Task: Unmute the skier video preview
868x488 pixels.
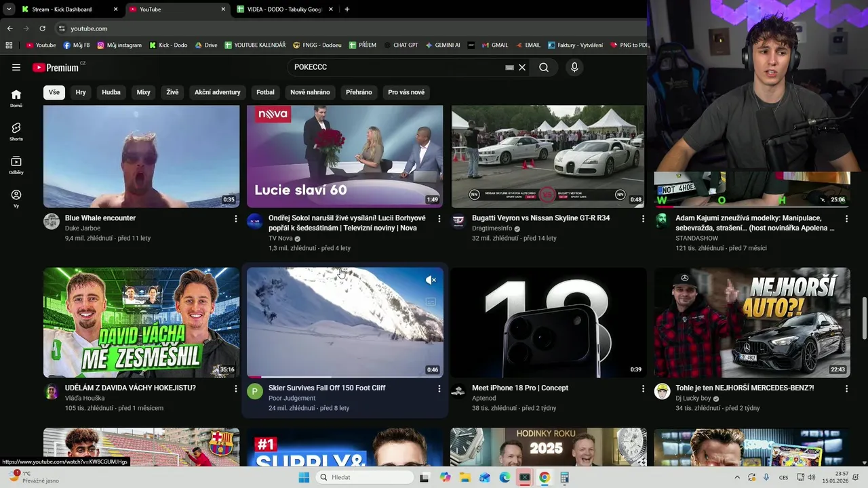Action: click(x=431, y=280)
